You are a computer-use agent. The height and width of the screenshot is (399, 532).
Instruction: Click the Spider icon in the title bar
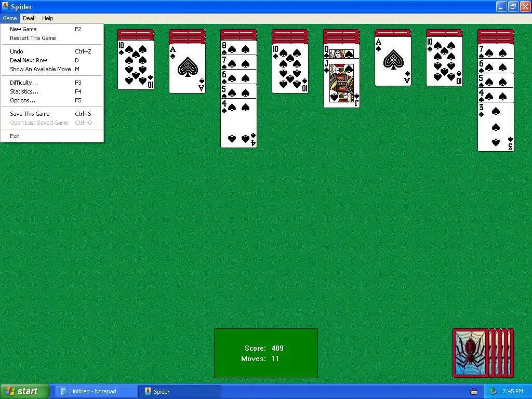click(x=5, y=6)
